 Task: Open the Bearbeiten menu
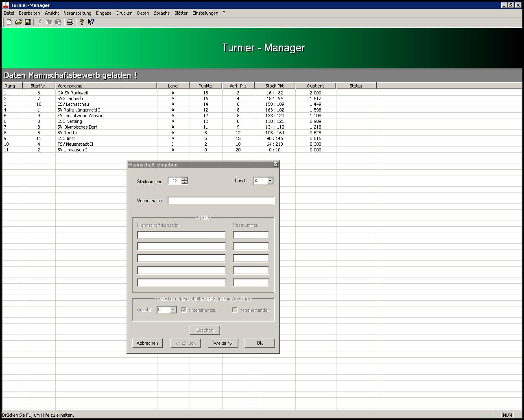point(29,13)
